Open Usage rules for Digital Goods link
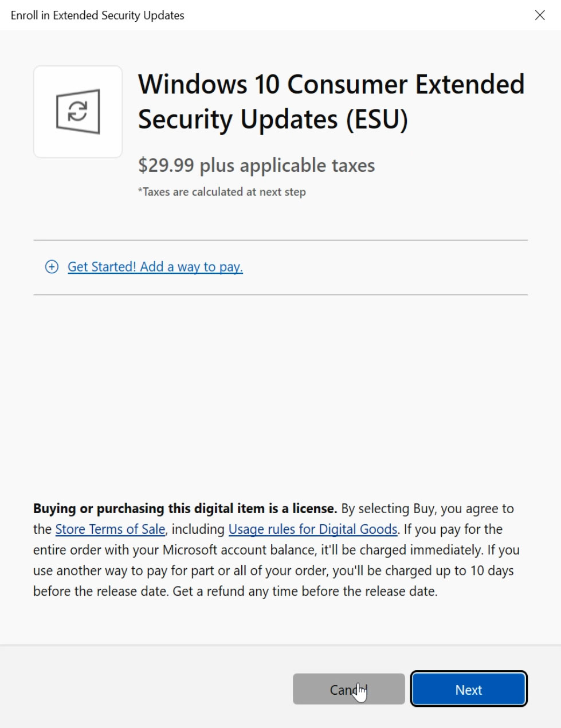 [313, 529]
